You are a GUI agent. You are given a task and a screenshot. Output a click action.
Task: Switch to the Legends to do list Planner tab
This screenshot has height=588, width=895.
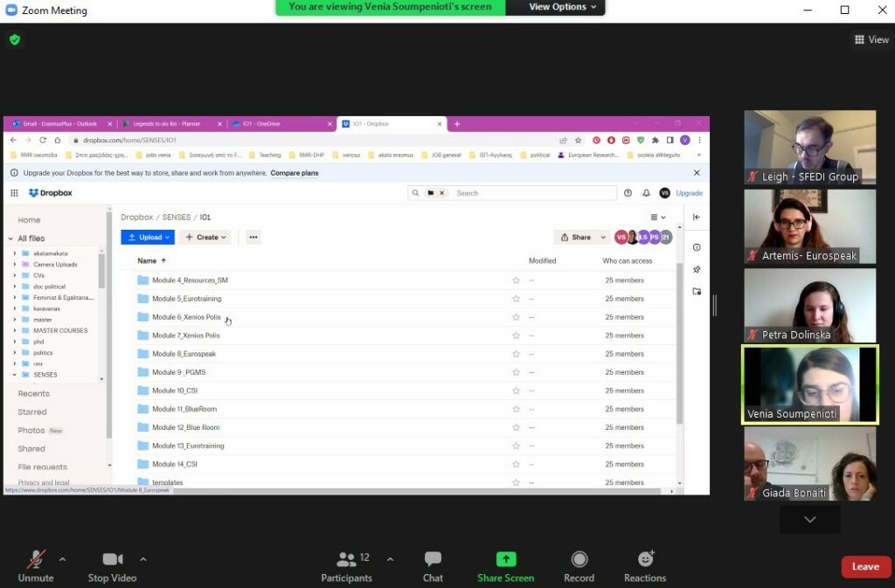[173, 124]
